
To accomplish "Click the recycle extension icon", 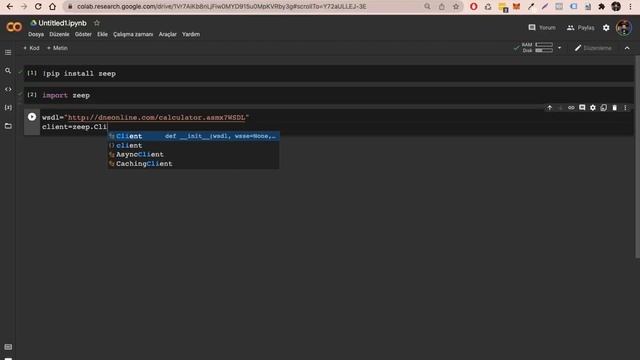I will (x=488, y=7).
